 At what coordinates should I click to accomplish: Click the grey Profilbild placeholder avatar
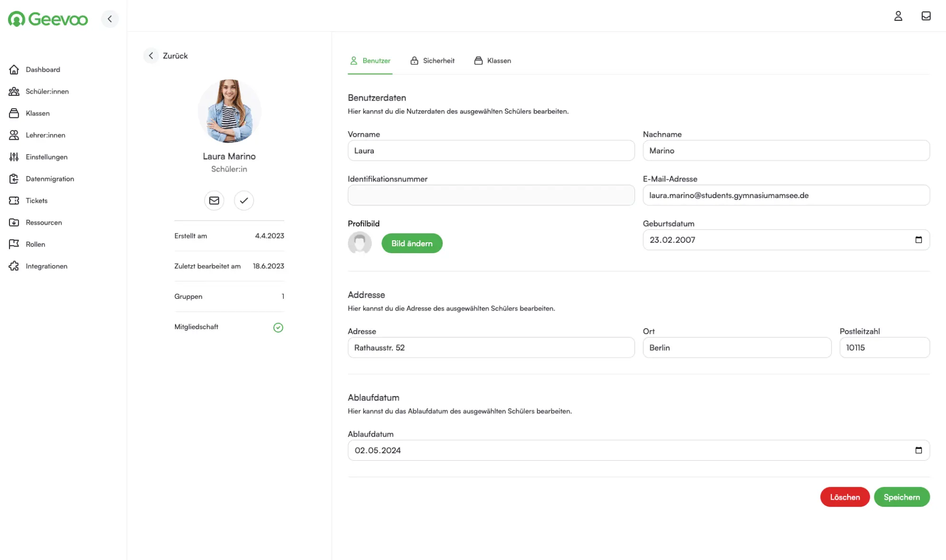click(x=360, y=243)
